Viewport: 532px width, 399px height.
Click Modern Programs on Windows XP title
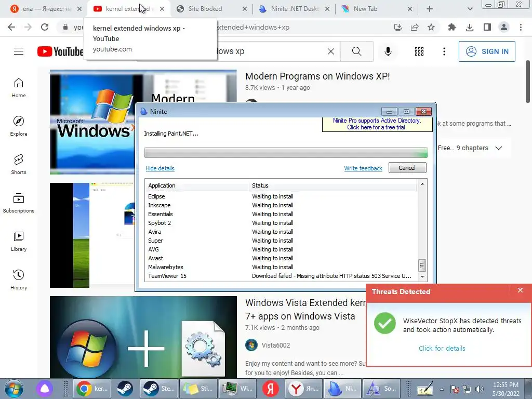317,76
